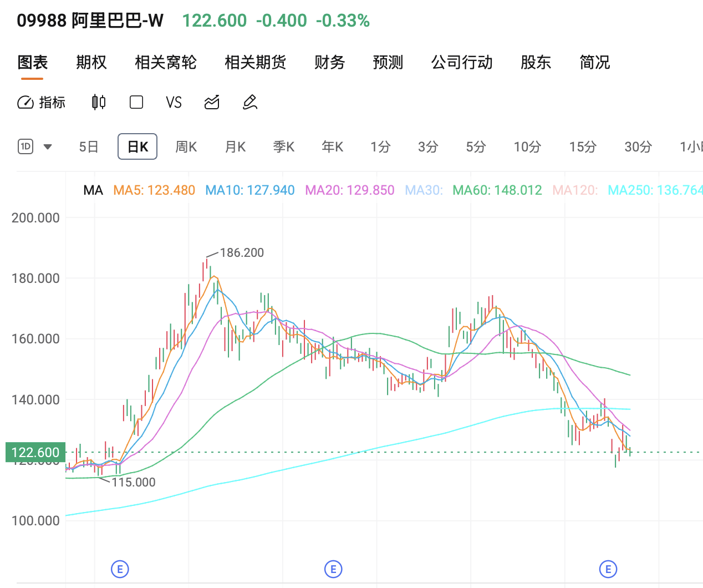Select the 日K period option
This screenshot has width=703, height=588.
click(x=137, y=146)
